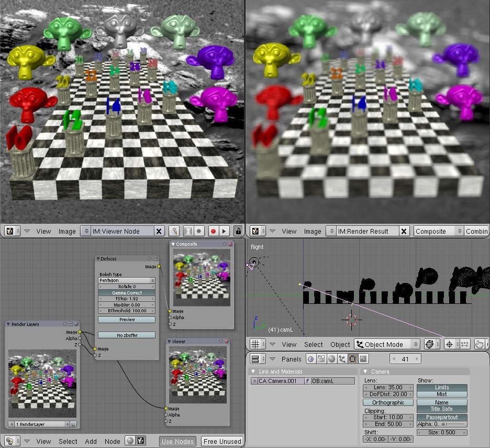Viewport: 490px width, 448px height.
Task: Switch to the Editing context square icon
Action: click(352, 359)
